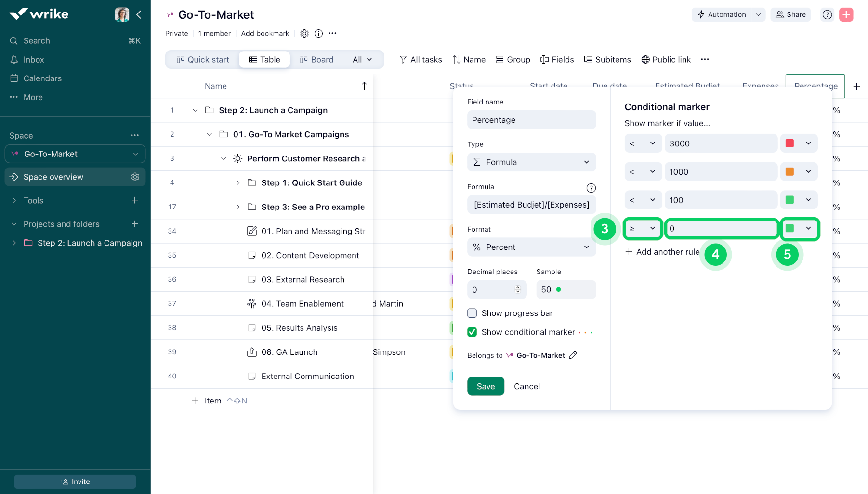Open the red color swatch for 3000 rule
Screen dimensions: 868x494
click(799, 143)
